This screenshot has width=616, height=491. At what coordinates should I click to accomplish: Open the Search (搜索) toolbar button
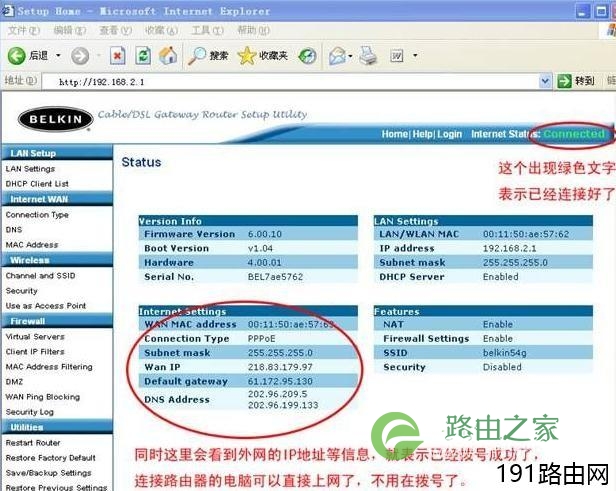tap(208, 56)
